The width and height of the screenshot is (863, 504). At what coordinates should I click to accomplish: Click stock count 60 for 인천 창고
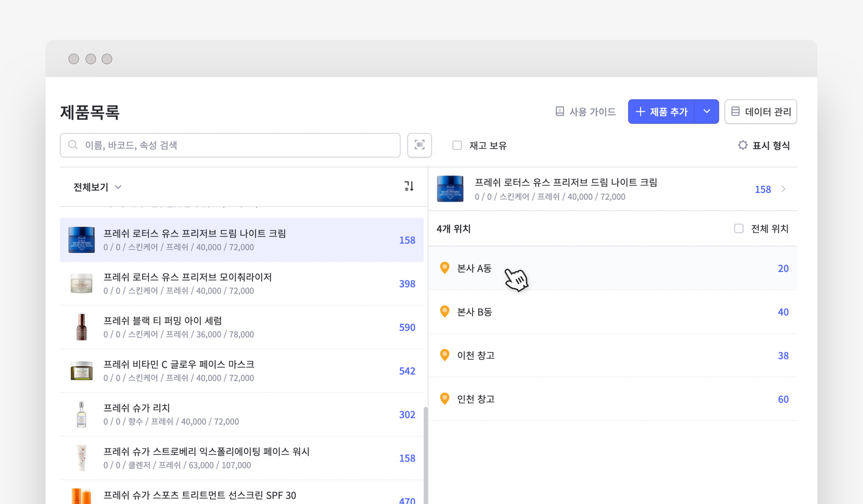click(783, 399)
